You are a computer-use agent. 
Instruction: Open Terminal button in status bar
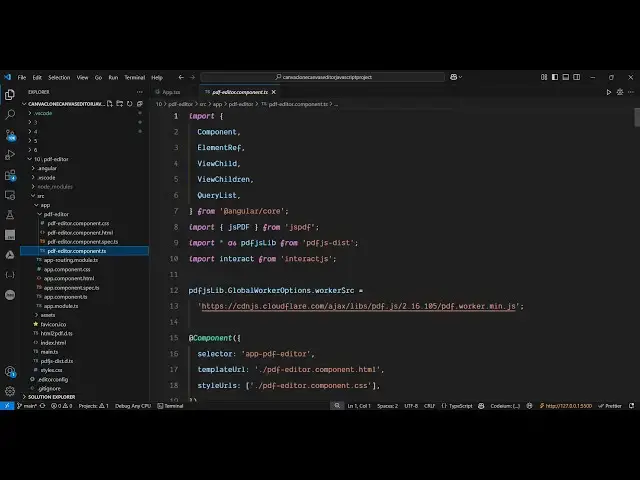coord(170,406)
